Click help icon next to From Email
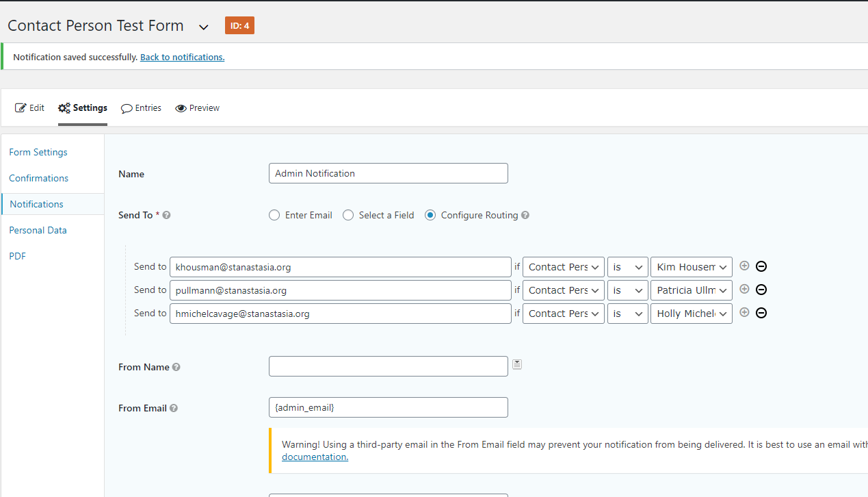868x497 pixels. (174, 408)
